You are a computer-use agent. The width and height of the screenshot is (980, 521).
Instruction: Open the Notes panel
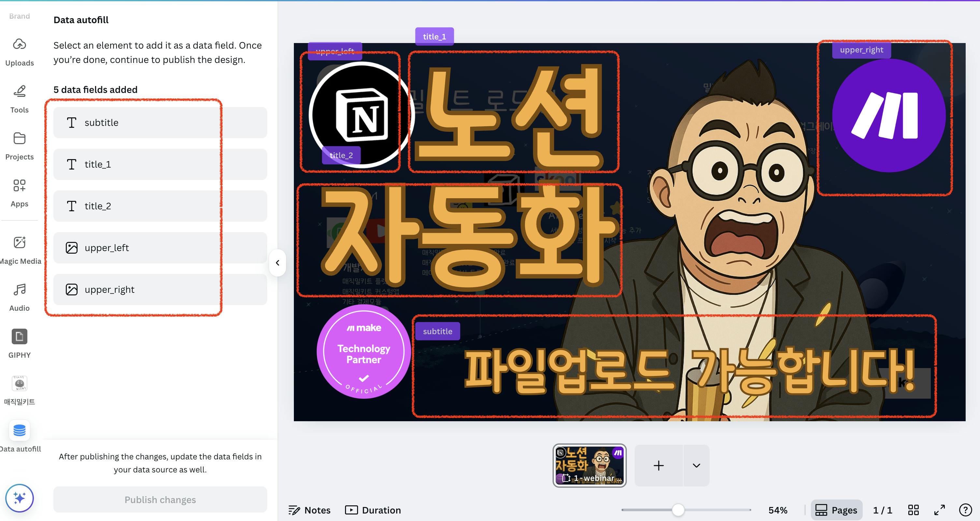point(310,510)
